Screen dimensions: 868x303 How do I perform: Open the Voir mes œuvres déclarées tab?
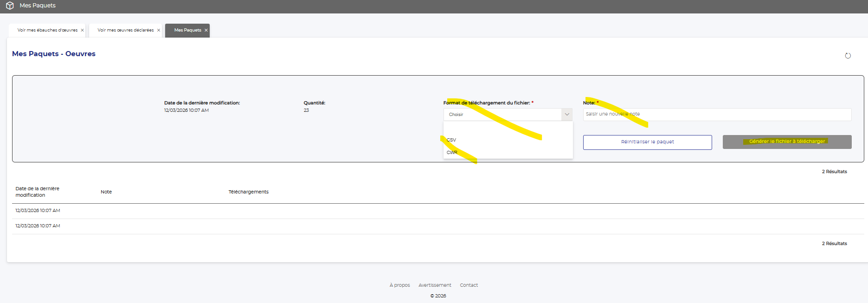[x=125, y=30]
